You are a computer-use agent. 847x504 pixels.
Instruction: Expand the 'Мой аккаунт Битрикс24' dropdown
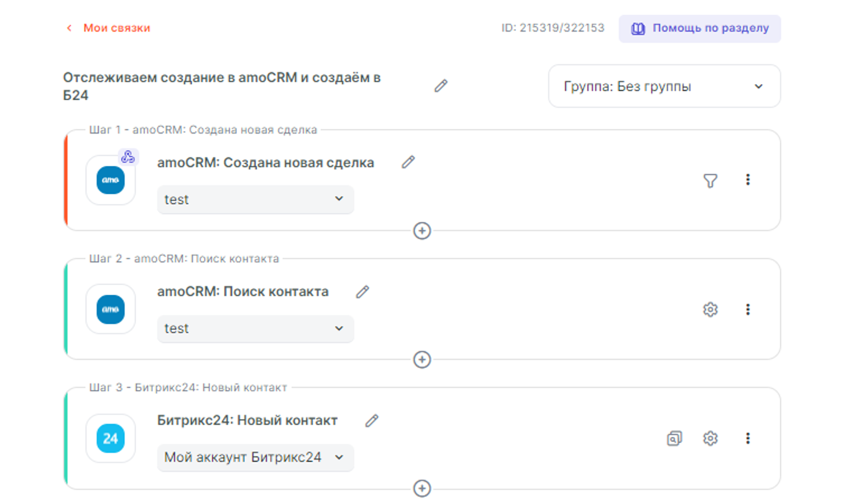(255, 457)
